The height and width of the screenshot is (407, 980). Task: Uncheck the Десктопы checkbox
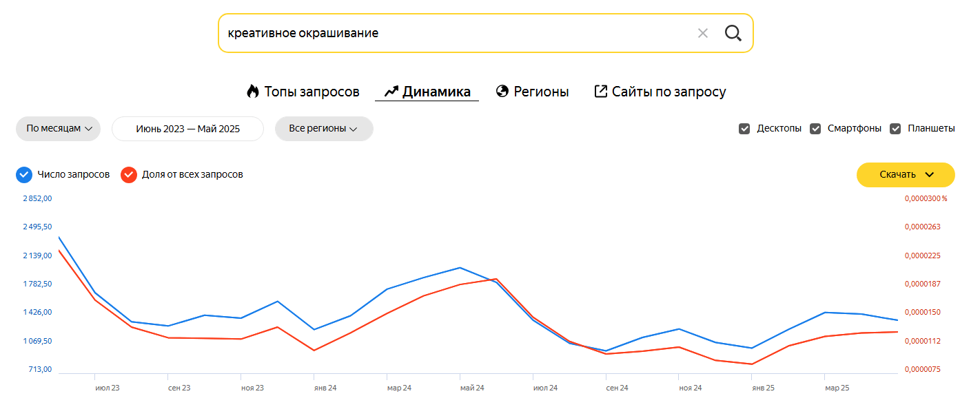pos(744,129)
